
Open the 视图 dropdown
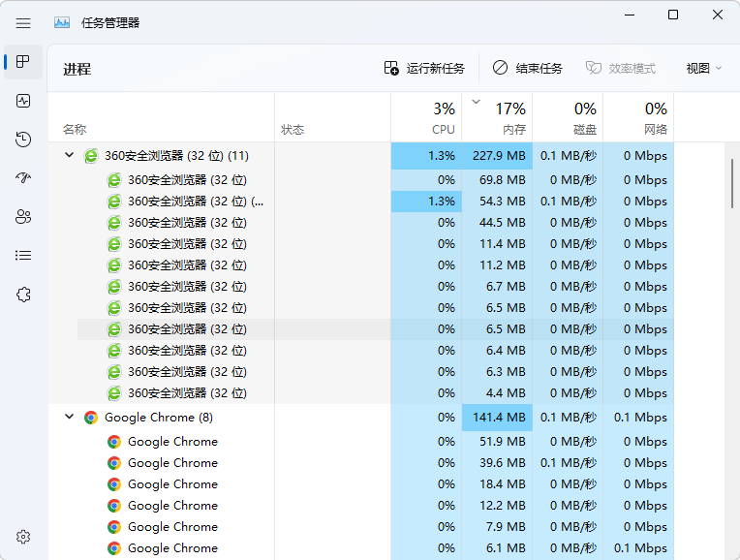[x=703, y=69]
